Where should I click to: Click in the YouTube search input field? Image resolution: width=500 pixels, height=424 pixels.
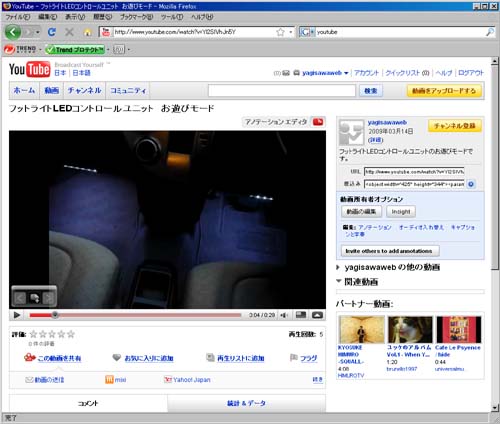pyautogui.click(x=282, y=91)
